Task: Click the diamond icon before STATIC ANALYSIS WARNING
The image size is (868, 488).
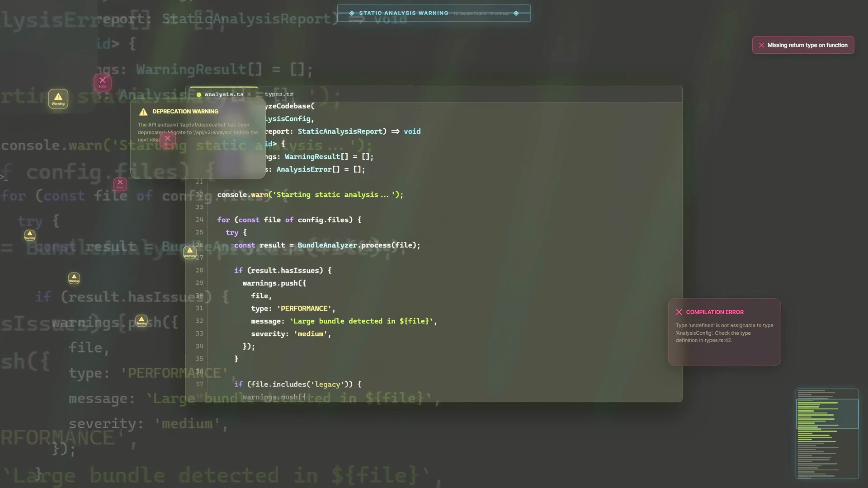Action: coord(352,13)
